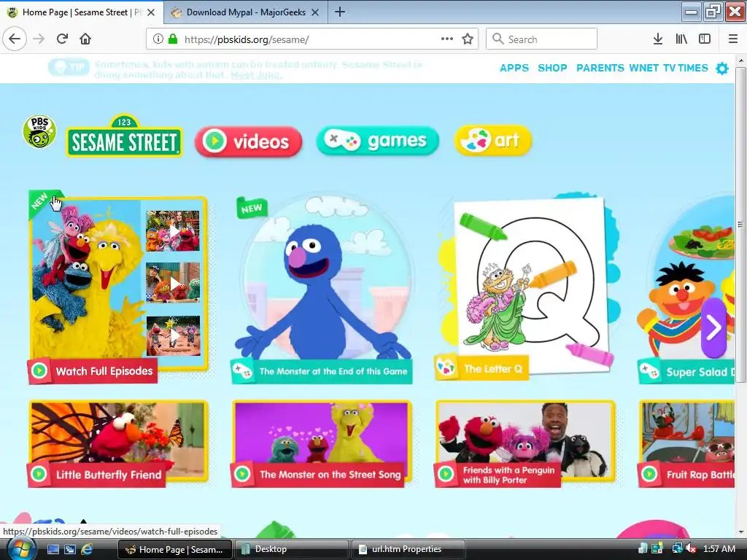Click the page vertical scrollbar thumb
Image resolution: width=747 pixels, height=560 pixels.
click(x=740, y=224)
